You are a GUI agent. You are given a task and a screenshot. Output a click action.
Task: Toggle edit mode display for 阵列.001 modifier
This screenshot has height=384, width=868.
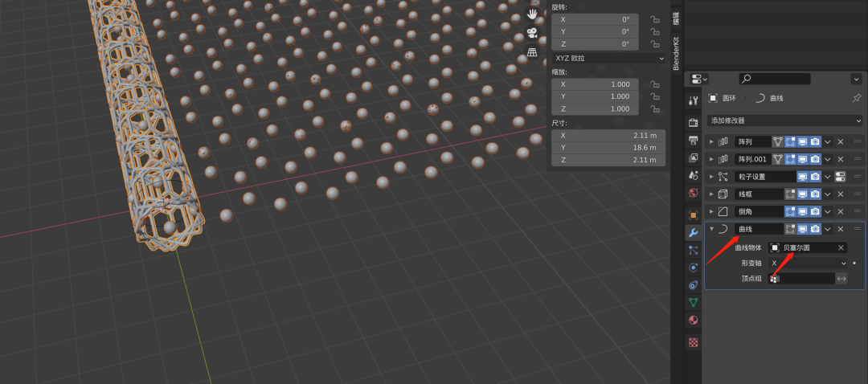click(791, 159)
